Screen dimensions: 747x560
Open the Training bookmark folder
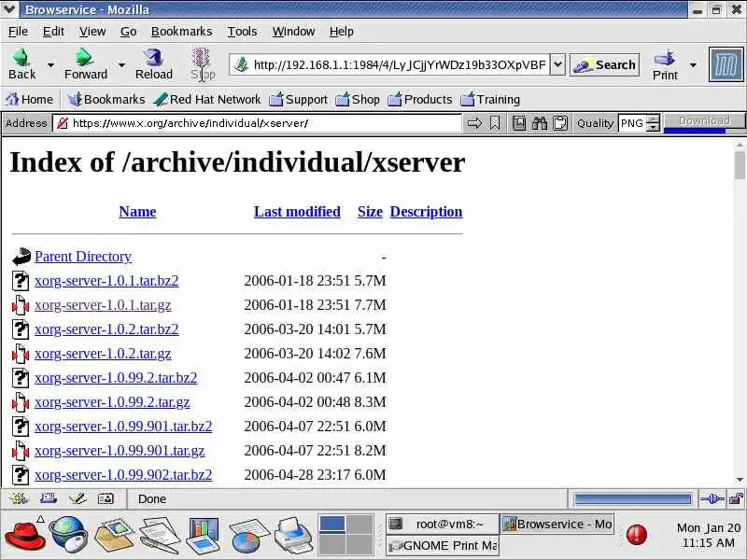point(490,99)
